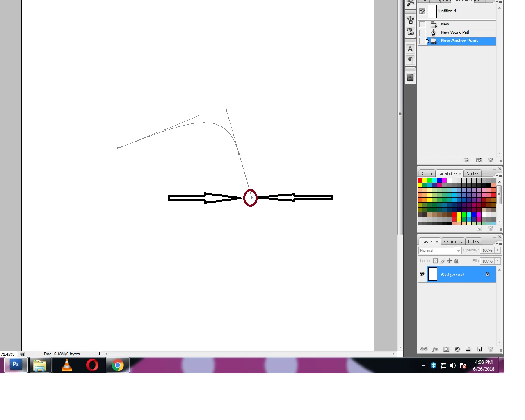Create a new layer
Image resolution: width=525 pixels, height=420 pixels.
coord(479,349)
